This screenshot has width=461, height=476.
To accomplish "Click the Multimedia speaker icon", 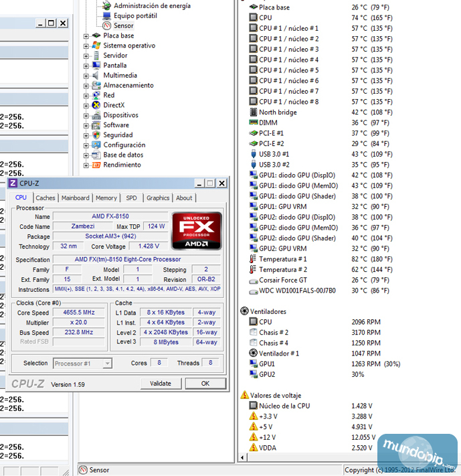I will 96,75.
